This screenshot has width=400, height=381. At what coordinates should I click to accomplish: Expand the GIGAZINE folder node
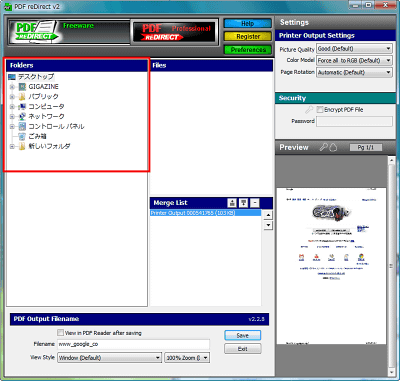coord(12,87)
